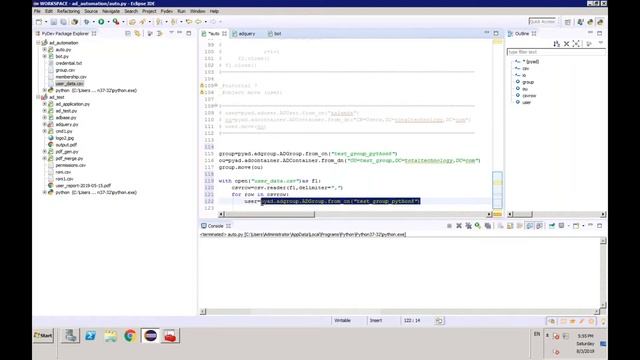This screenshot has width=640, height=360.
Task: Open PowerShell from the taskbar
Action: pyautogui.click(x=91, y=336)
